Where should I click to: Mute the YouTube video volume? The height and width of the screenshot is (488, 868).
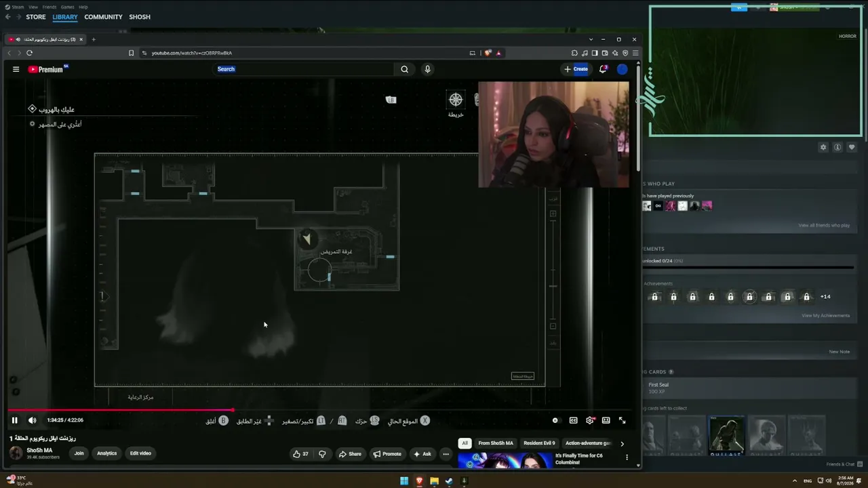(32, 420)
